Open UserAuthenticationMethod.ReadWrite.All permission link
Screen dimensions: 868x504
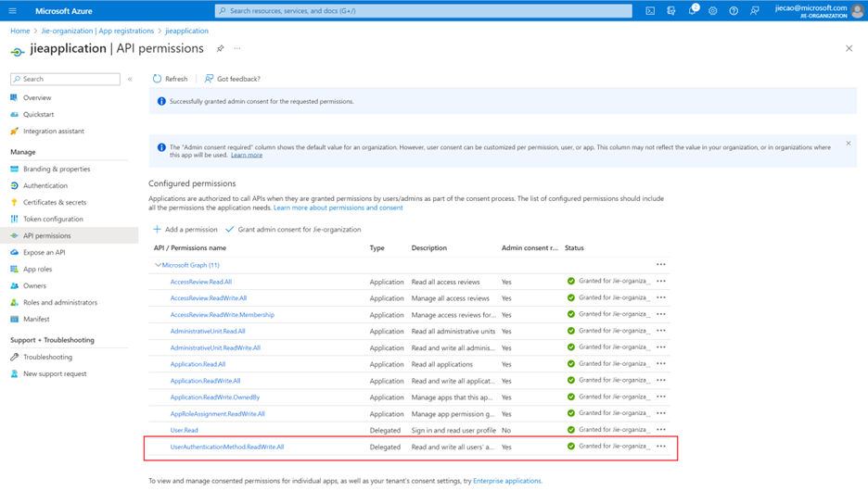coord(227,447)
